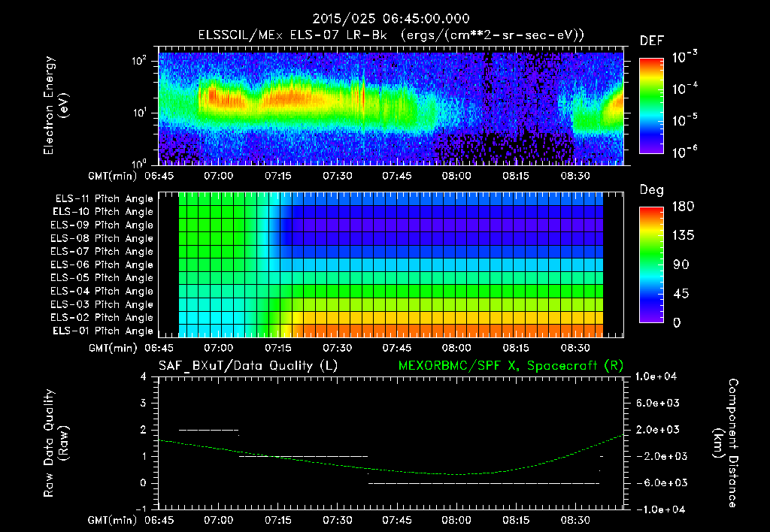The width and height of the screenshot is (770, 532).
Task: Click the 'GMT(min)' label under the data quality plot
Action: [113, 521]
